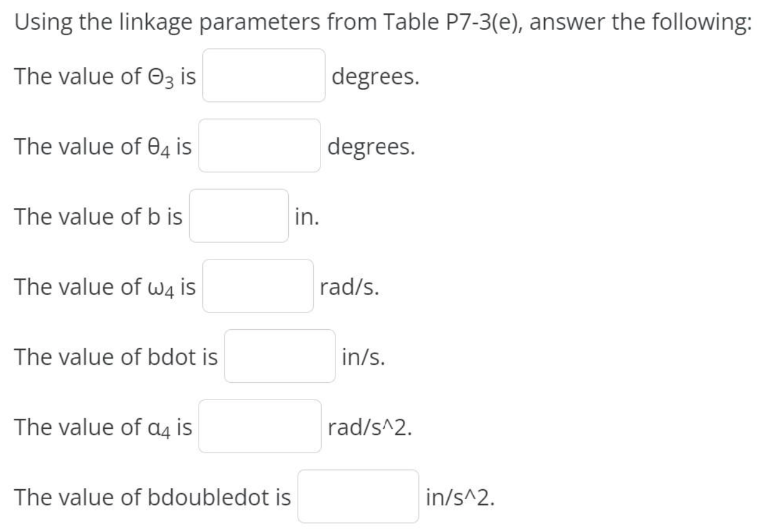Activate the bdot in/s answer field
Image resolution: width=759 pixels, height=532 pixels.
[x=279, y=357]
